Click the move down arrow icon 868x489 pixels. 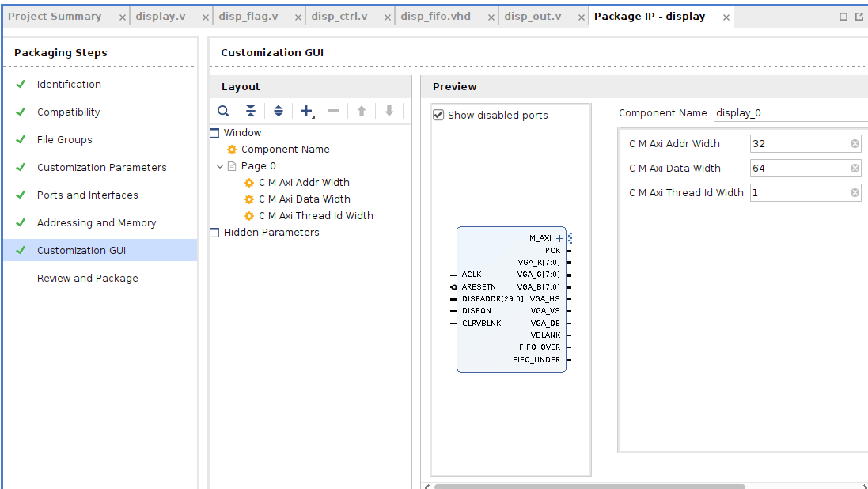(389, 112)
